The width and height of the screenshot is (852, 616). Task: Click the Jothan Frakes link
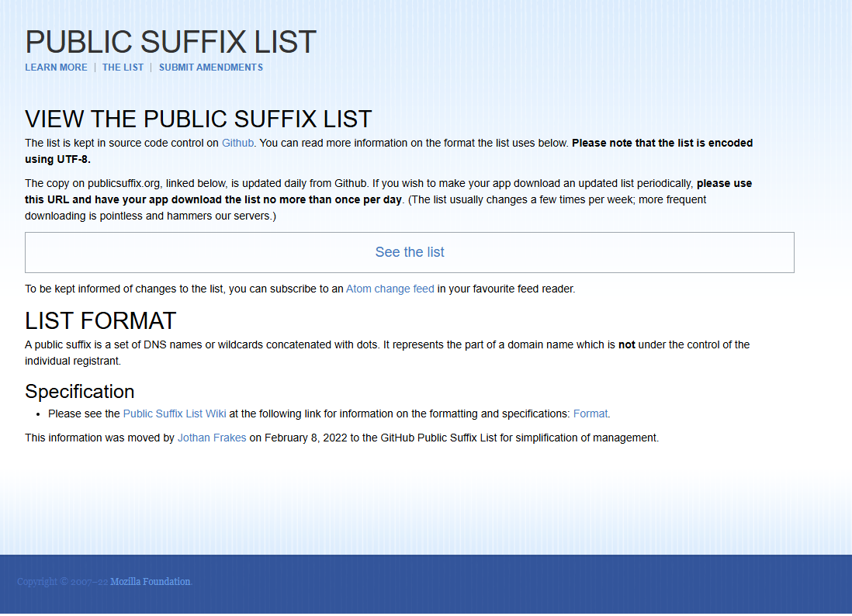(212, 438)
